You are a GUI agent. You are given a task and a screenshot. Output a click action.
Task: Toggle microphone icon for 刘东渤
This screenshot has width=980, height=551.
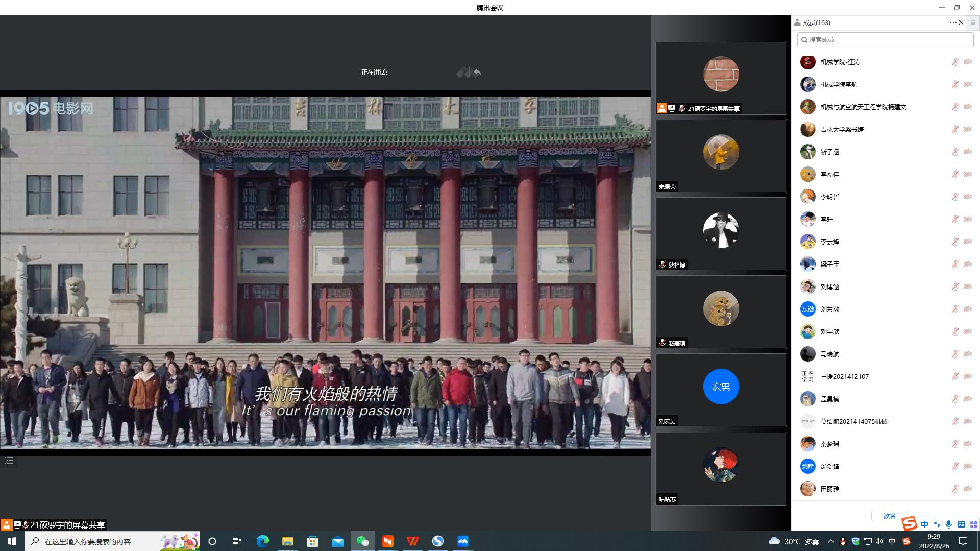pyautogui.click(x=955, y=309)
